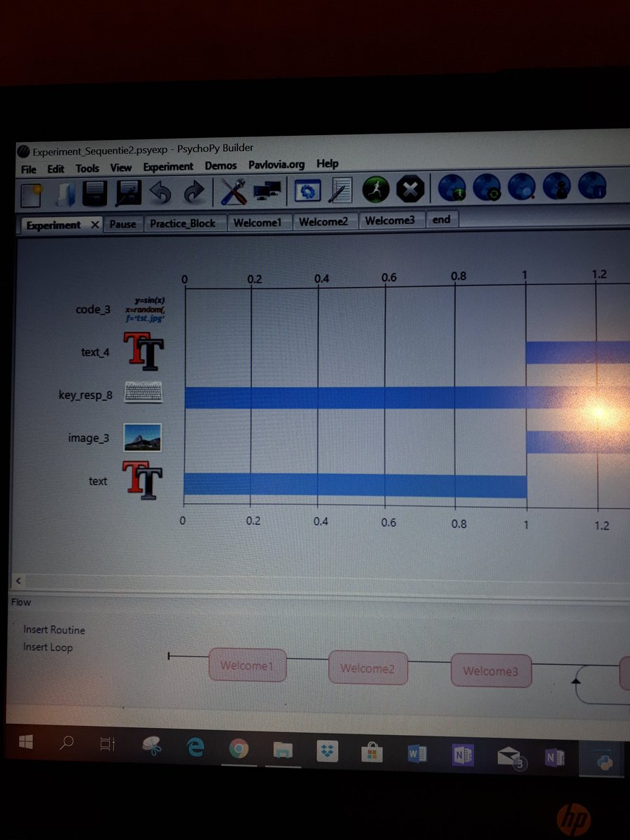
Task: Open PsychoPy preferences wrench icon
Action: 232,191
